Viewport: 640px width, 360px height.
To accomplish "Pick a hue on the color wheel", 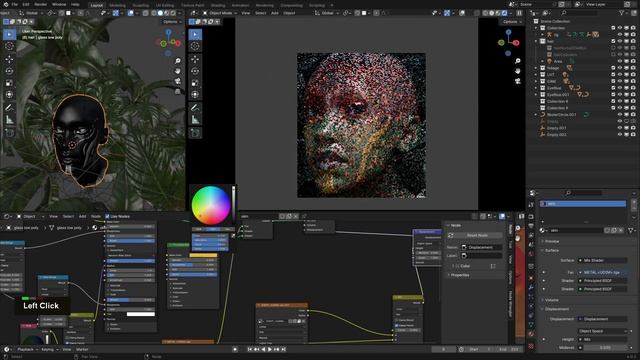I will point(211,205).
